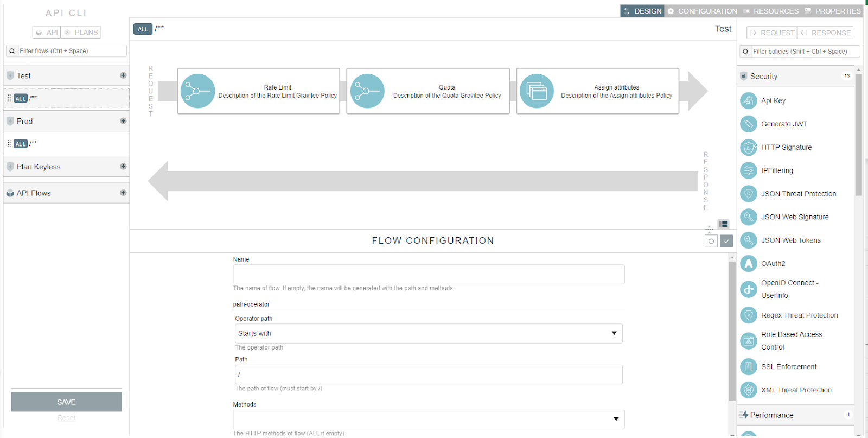Click into the flow Path field
The height and width of the screenshot is (438, 868).
429,374
